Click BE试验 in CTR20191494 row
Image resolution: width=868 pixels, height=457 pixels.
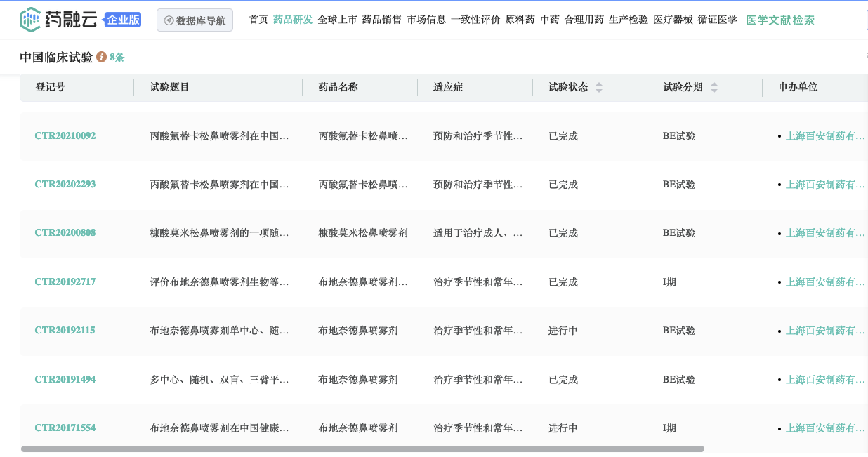point(679,380)
